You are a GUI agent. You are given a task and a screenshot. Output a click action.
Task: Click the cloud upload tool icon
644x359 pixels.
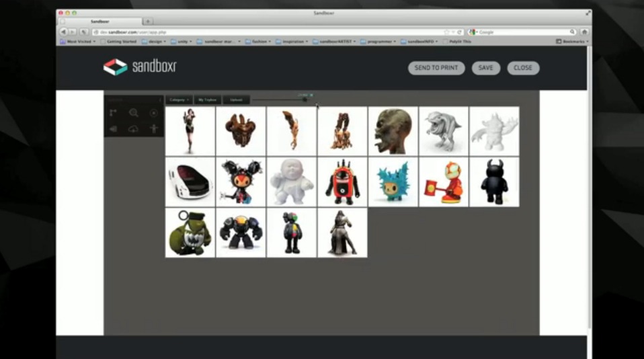[x=133, y=129]
